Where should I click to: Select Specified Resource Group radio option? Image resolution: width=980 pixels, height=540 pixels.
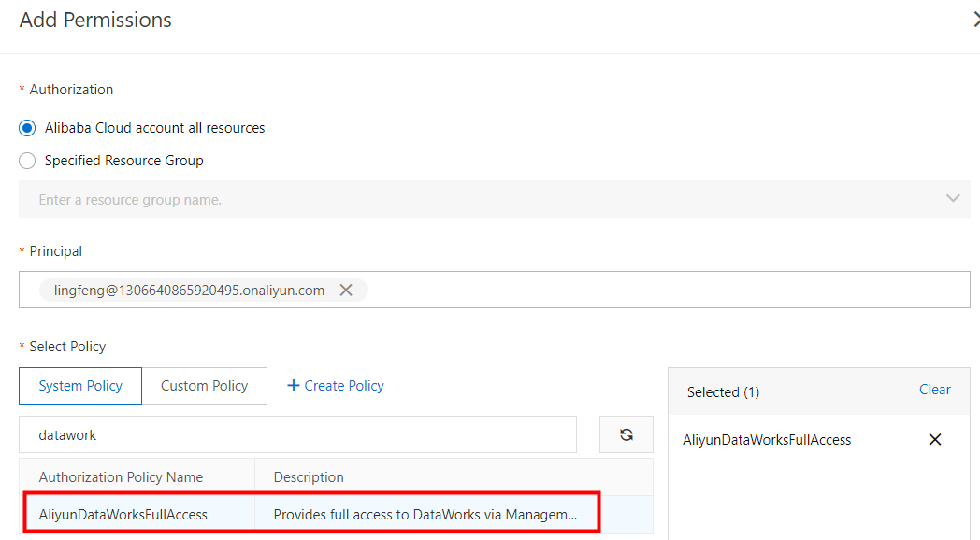click(27, 161)
